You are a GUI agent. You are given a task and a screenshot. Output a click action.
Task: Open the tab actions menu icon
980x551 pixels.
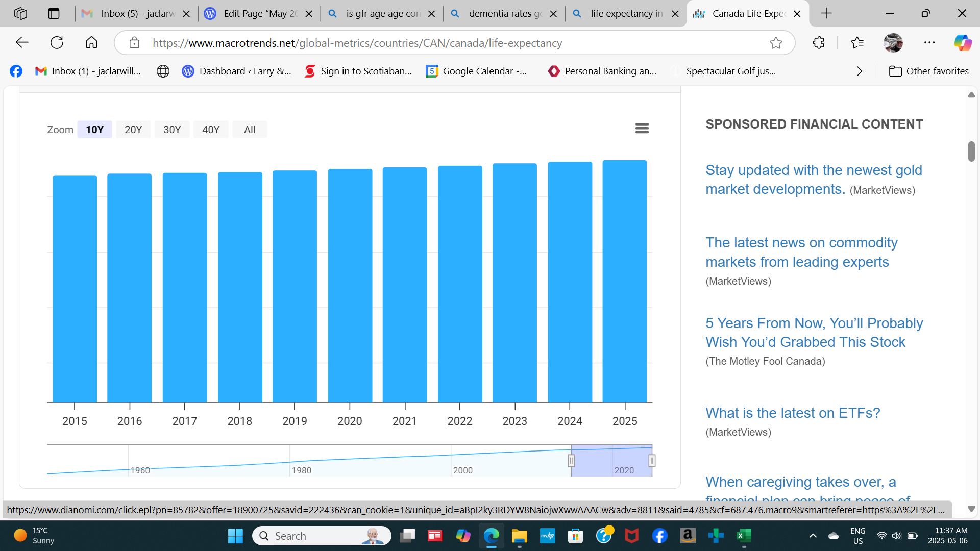[54, 14]
